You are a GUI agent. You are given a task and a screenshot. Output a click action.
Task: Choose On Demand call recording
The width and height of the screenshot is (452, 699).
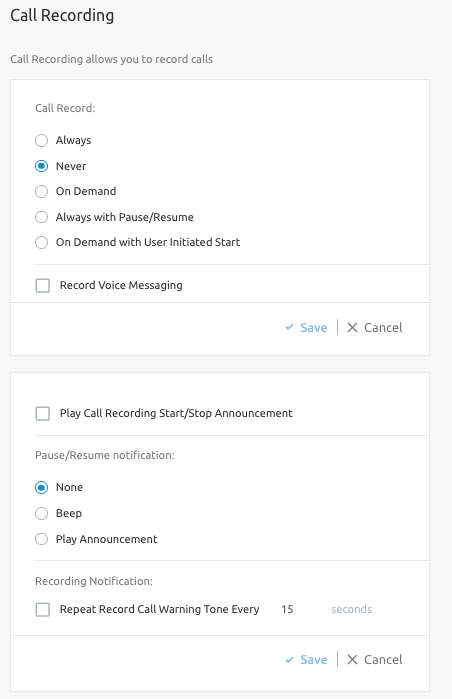[41, 192]
